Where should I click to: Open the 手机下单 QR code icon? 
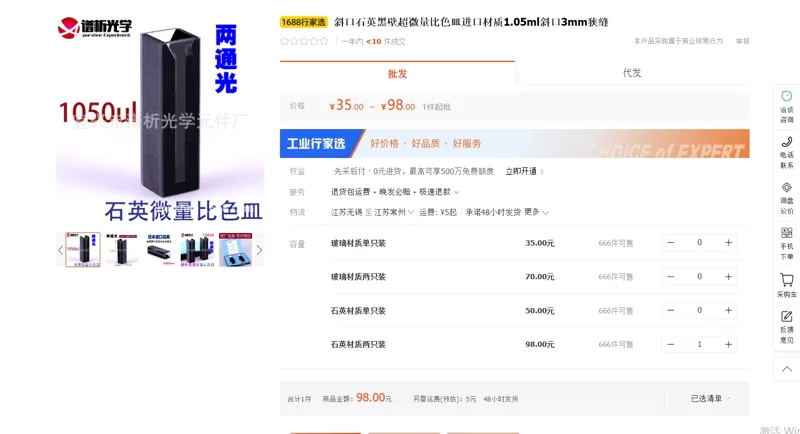click(x=786, y=233)
